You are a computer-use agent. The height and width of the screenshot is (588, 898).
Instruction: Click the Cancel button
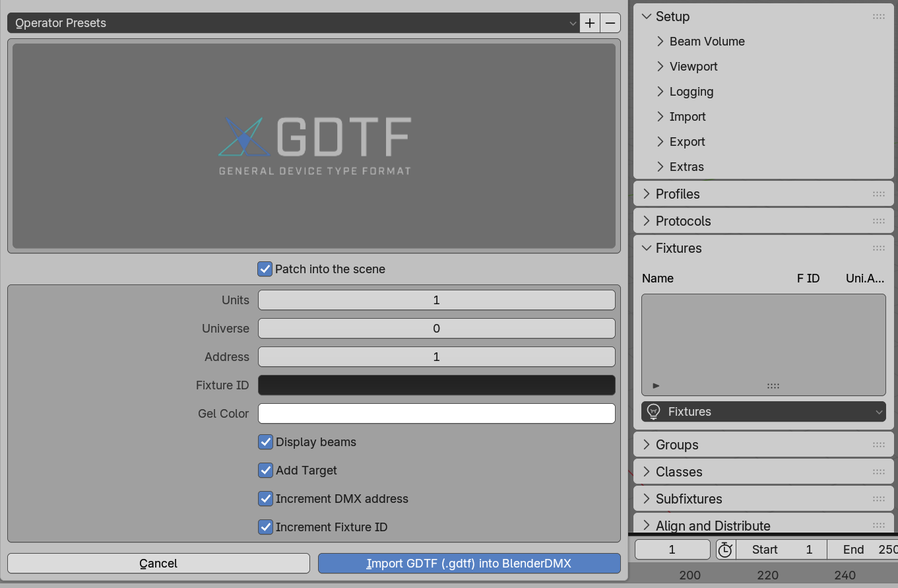(x=158, y=564)
